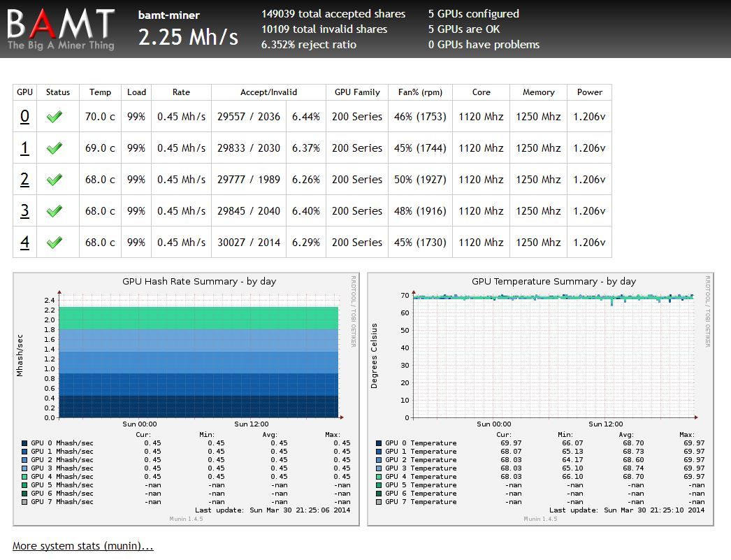This screenshot has width=731, height=560.
Task: Click the green status checkmark for GPU 1
Action: pyautogui.click(x=58, y=148)
